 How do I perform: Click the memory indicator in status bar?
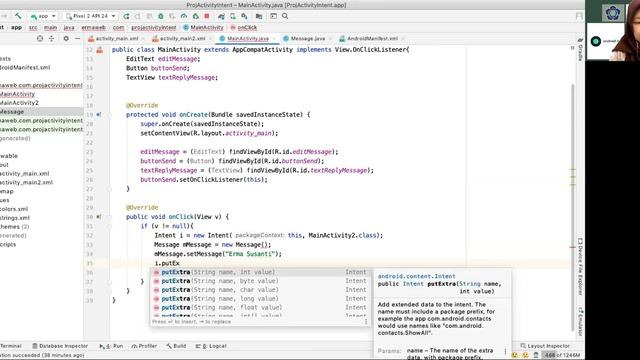click(562, 355)
